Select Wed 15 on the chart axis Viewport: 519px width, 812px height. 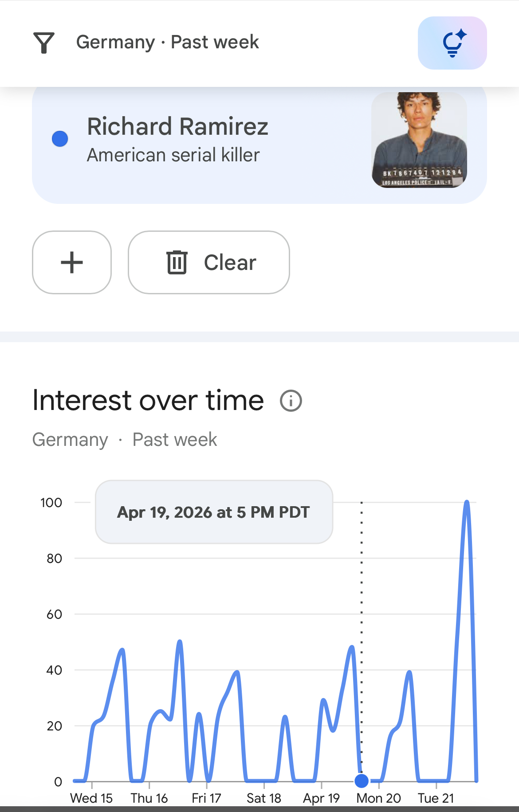click(x=91, y=798)
